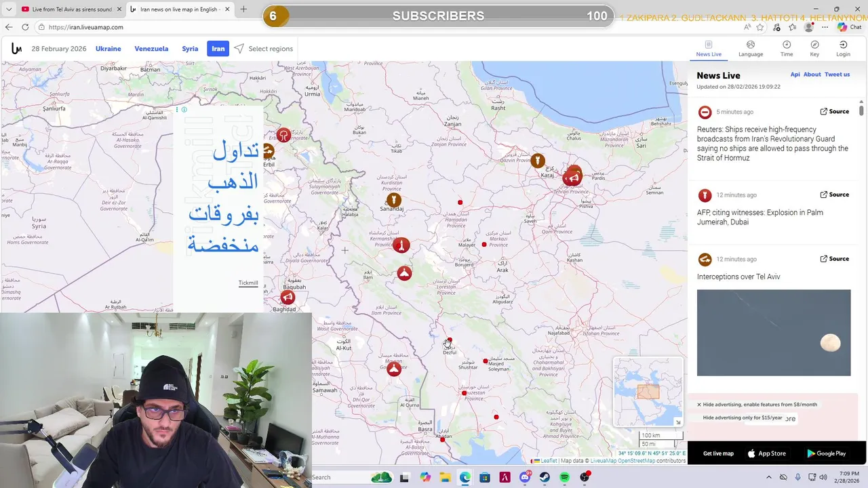Switch to the Live from Tel Aviv tab
The width and height of the screenshot is (868, 488).
pos(66,9)
